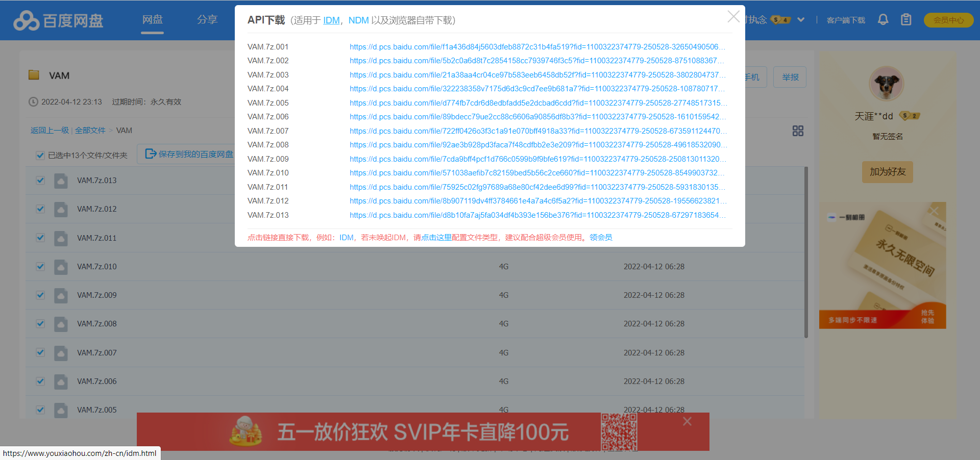Uncheck the VAM.7z.013 checkbox

[41, 181]
